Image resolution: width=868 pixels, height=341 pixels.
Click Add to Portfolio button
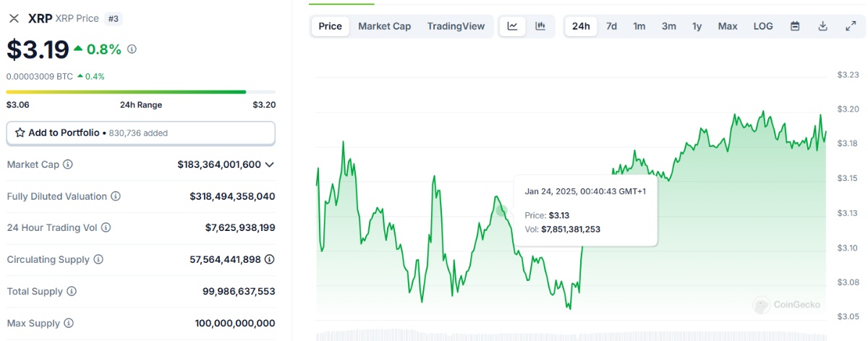click(140, 133)
